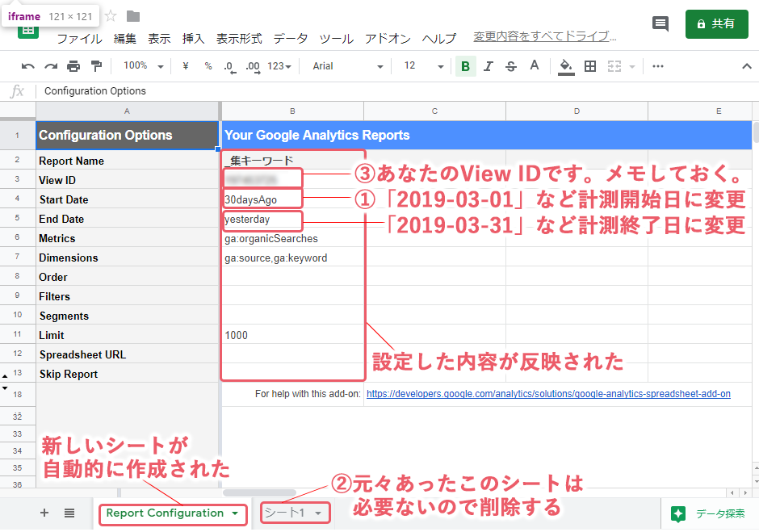Click the merge cells icon
Screen dimensions: 759x532
pyautogui.click(x=614, y=66)
